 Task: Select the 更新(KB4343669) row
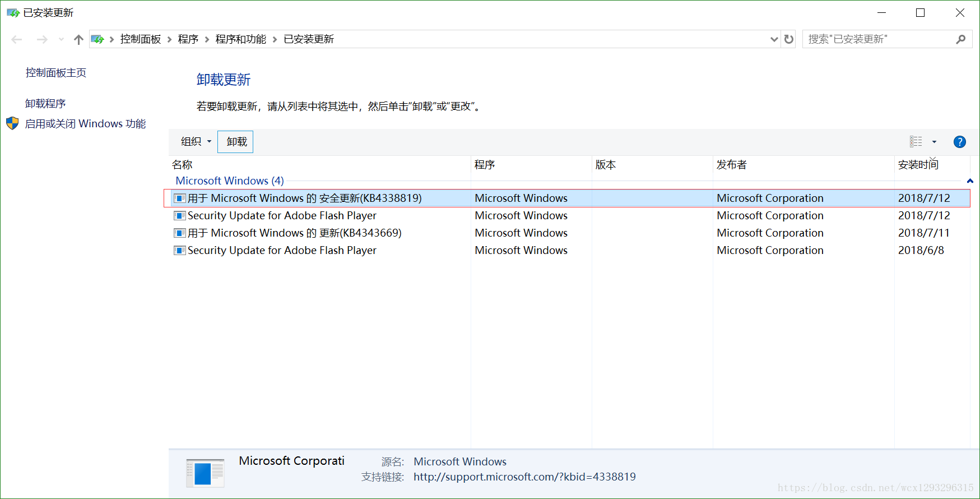(x=571, y=233)
